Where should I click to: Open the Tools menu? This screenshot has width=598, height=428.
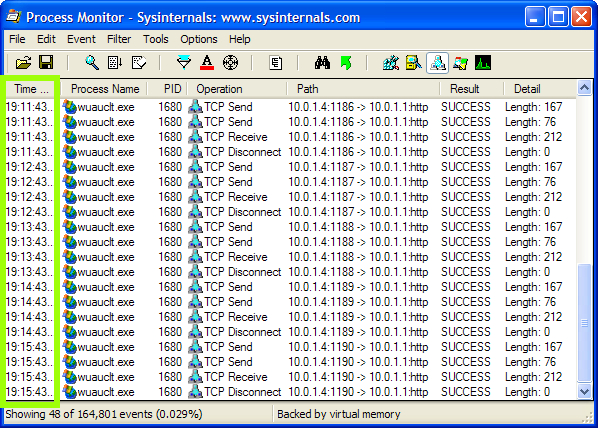click(x=156, y=39)
